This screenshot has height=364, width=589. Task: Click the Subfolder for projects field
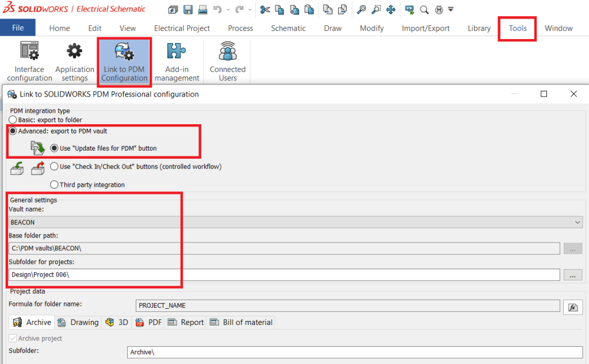point(284,275)
